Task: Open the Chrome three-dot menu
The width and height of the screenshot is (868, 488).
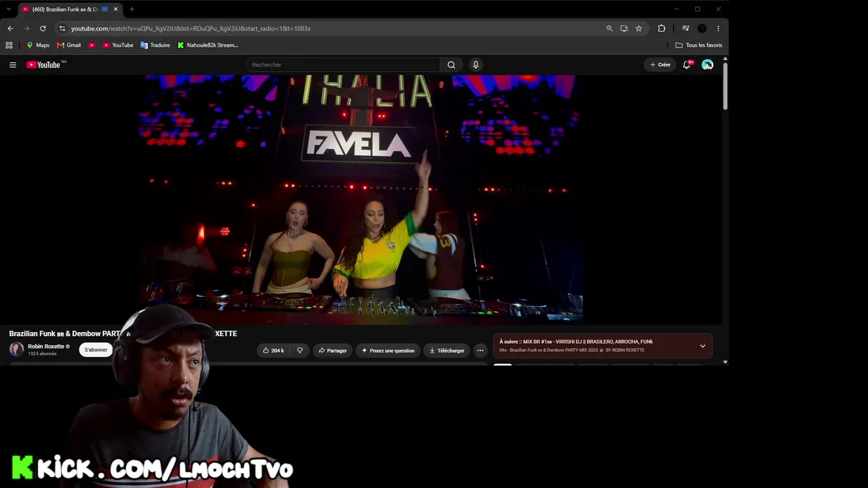Action: point(718,28)
